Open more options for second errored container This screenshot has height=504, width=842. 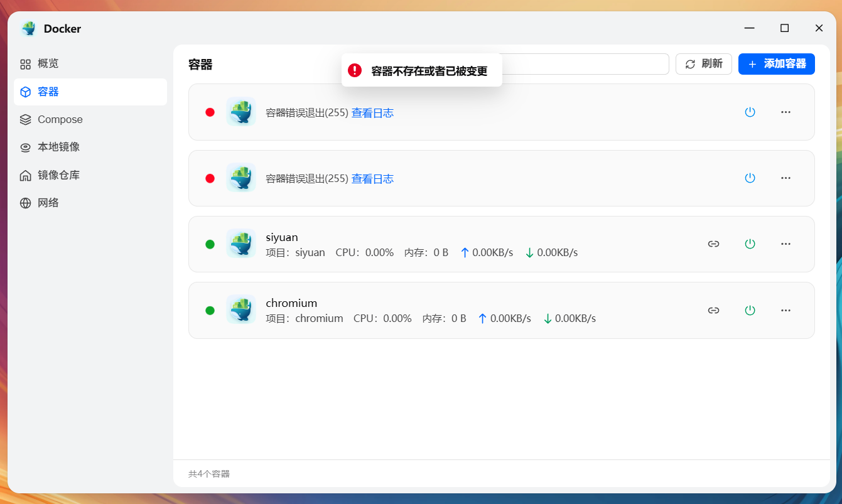point(785,178)
